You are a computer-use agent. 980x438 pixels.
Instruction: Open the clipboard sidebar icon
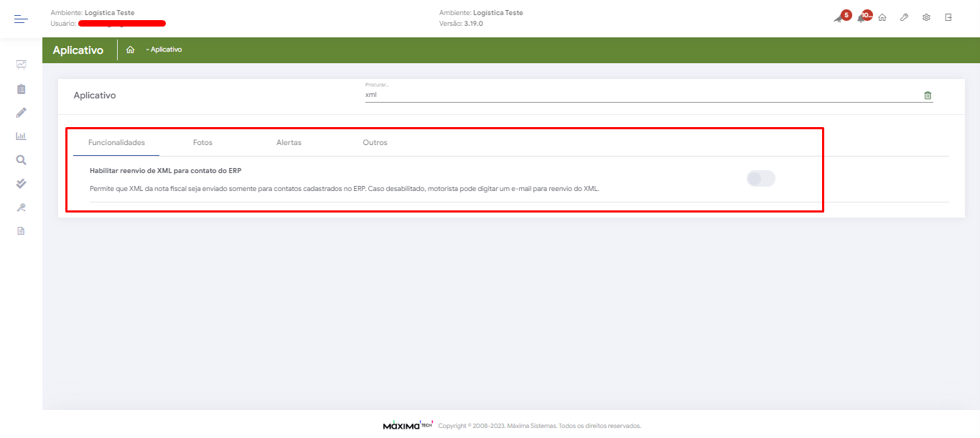[21, 89]
